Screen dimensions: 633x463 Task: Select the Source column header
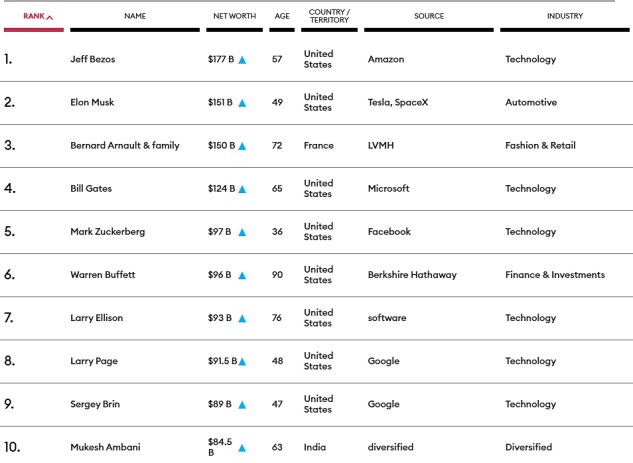click(429, 16)
